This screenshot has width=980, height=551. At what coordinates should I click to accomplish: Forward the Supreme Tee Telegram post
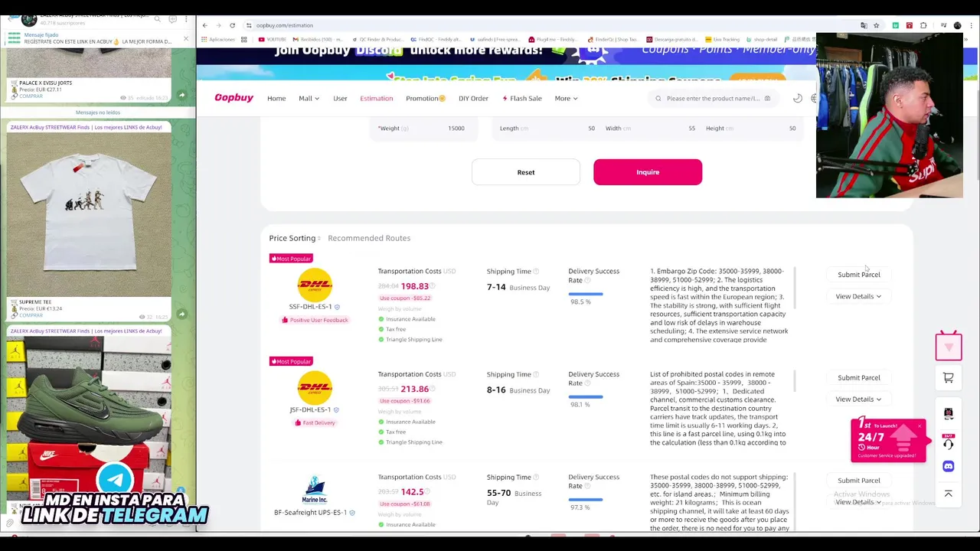tap(182, 314)
